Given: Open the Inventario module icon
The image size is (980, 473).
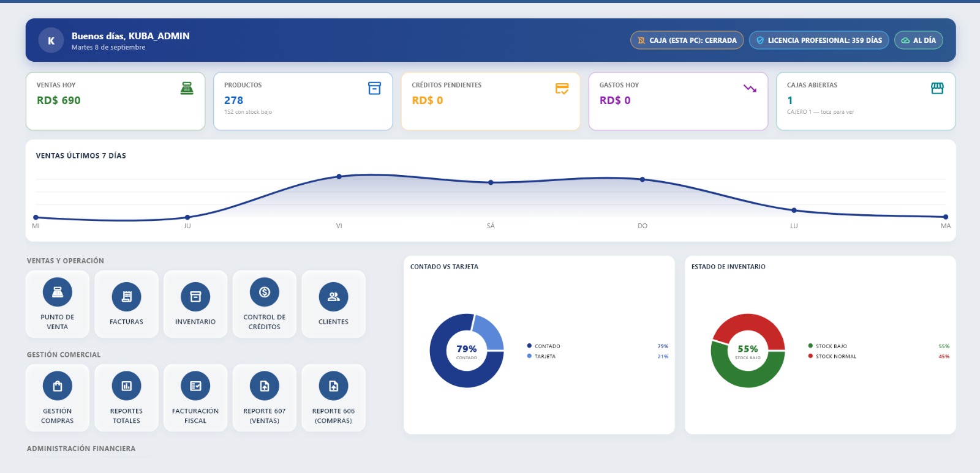Looking at the screenshot, I should (x=195, y=297).
